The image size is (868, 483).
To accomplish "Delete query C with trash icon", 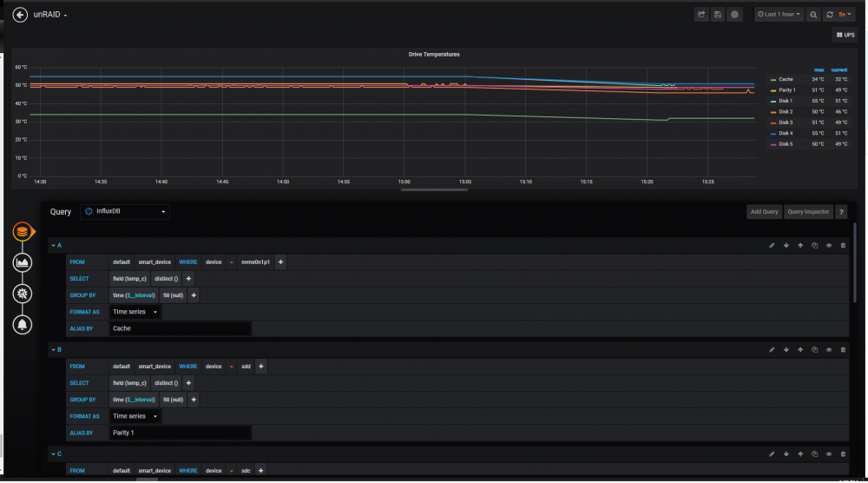I will pos(843,453).
